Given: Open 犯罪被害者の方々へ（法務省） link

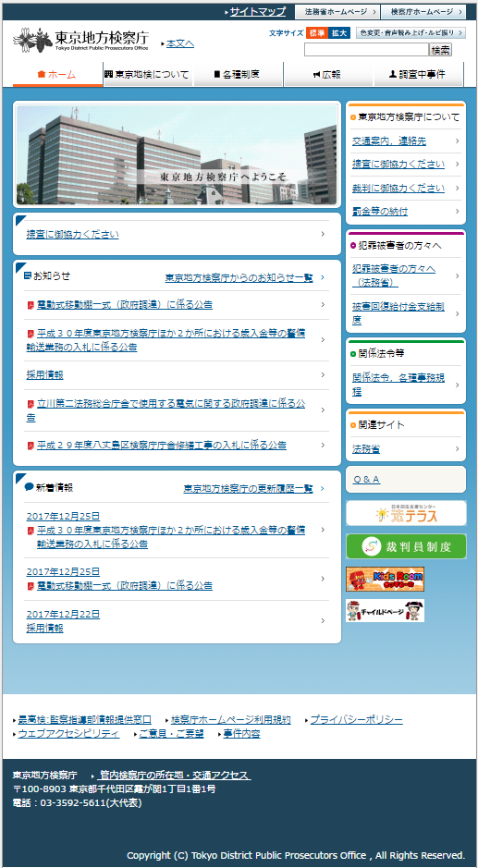Looking at the screenshot, I should pyautogui.click(x=394, y=275).
